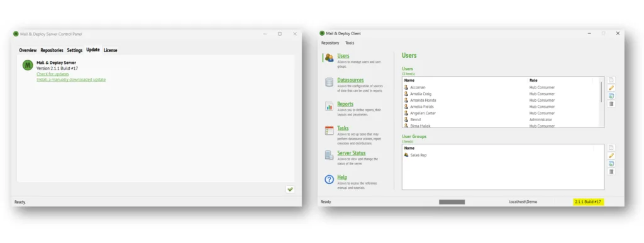This screenshot has width=644, height=243.
Task: Switch to the License tab
Action: pyautogui.click(x=110, y=50)
